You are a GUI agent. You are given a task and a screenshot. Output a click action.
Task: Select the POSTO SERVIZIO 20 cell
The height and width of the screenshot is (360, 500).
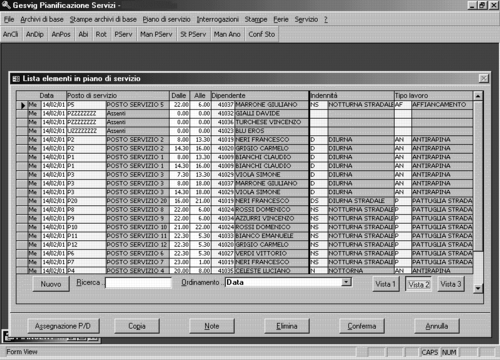coord(137,201)
